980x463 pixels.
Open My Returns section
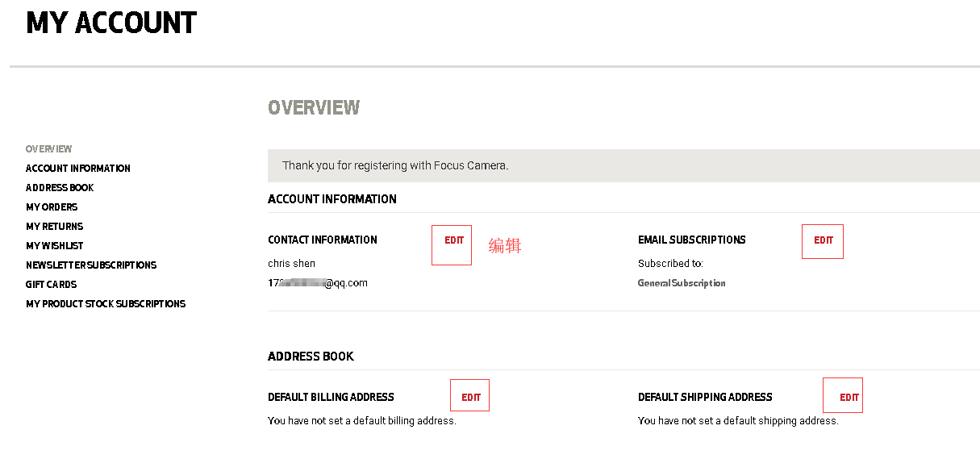click(x=54, y=227)
